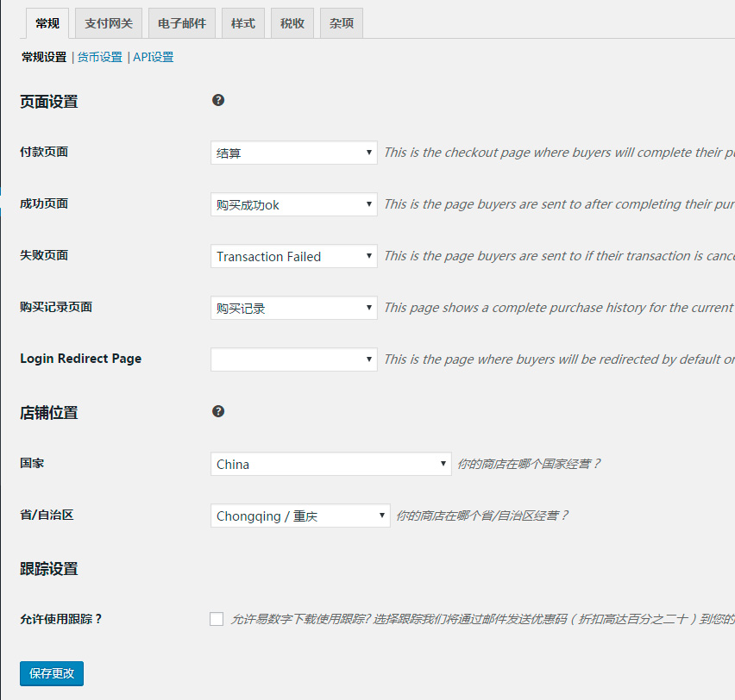Switch to the 常规 tab
This screenshot has height=700, width=735.
point(47,23)
